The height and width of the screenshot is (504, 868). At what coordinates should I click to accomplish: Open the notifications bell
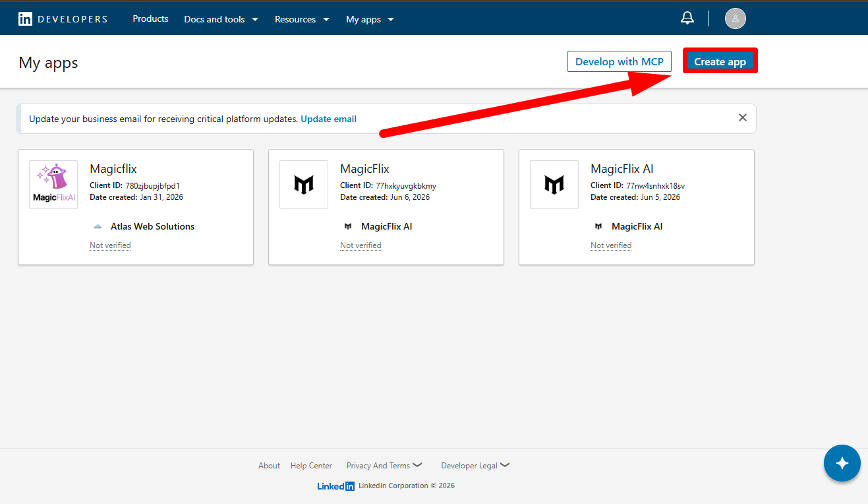pyautogui.click(x=687, y=18)
